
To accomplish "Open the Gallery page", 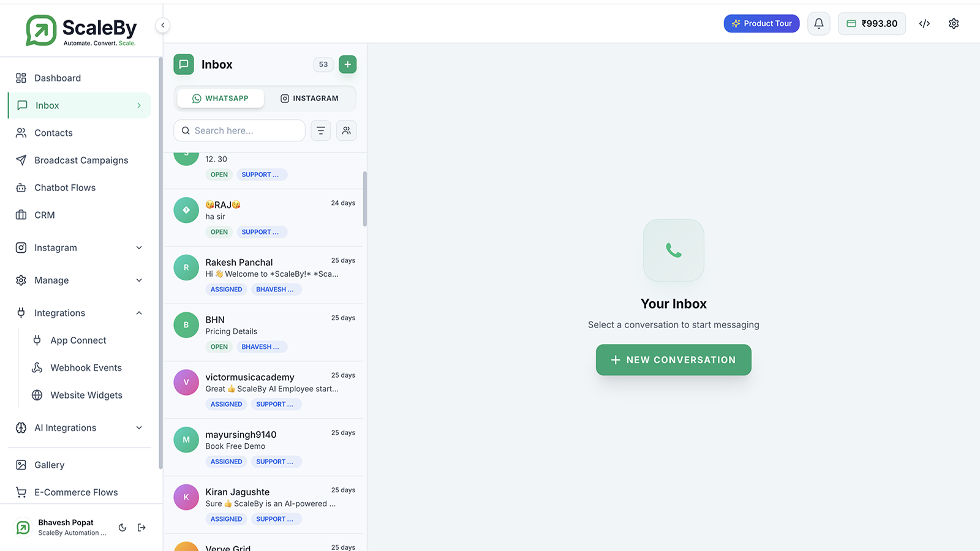I will point(80,465).
